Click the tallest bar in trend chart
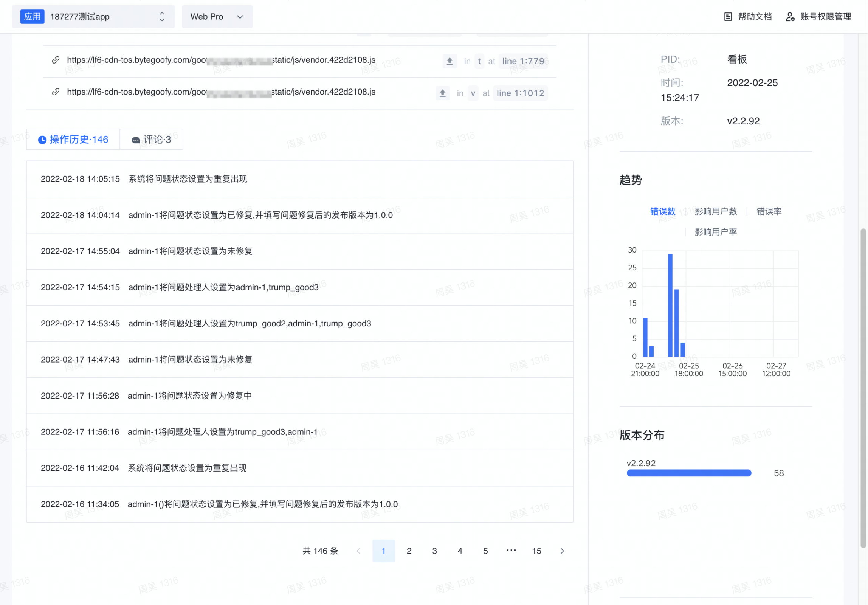The width and height of the screenshot is (868, 605). click(670, 305)
